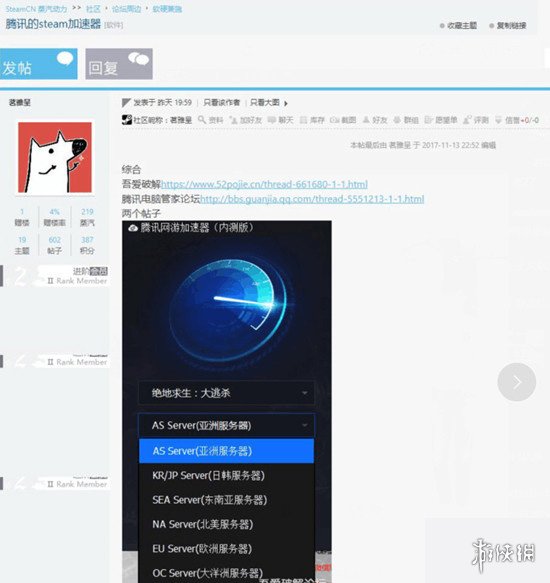Click 只看大图 view large images
This screenshot has height=583, width=550.
coord(264,103)
